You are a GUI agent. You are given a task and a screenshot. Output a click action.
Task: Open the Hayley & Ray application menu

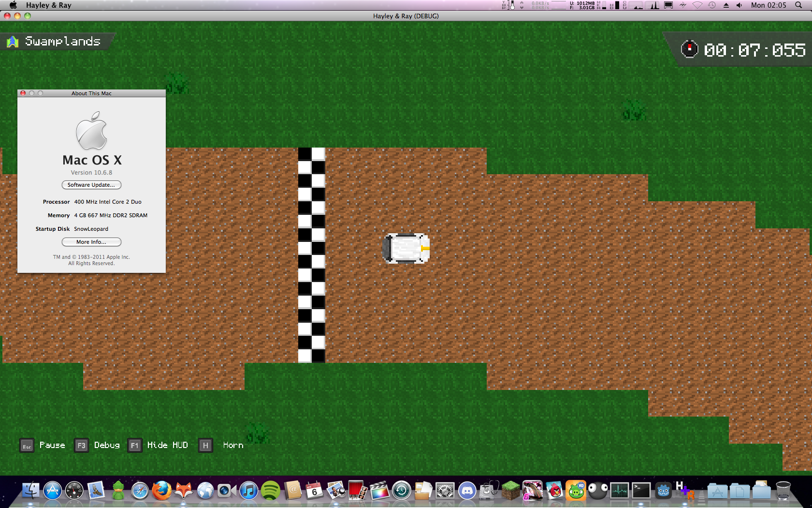tap(48, 5)
